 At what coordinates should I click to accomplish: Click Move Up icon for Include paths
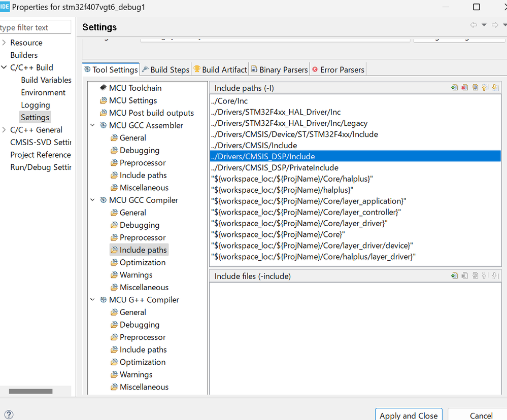coord(485,88)
